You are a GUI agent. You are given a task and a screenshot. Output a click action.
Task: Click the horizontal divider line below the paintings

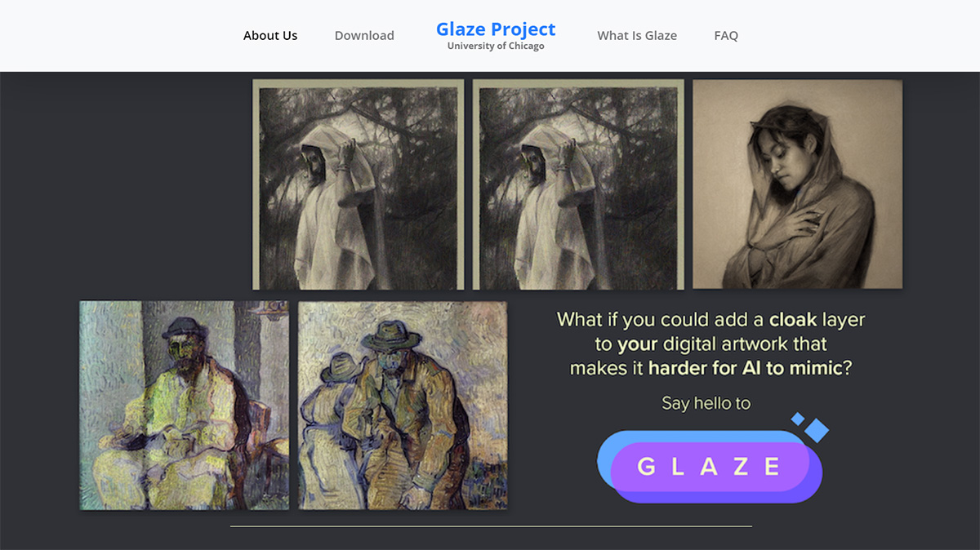[490, 526]
